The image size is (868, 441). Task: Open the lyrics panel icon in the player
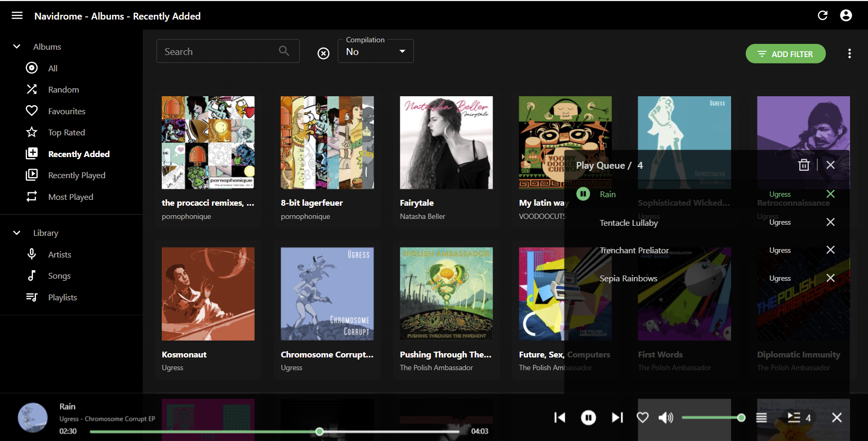(x=761, y=418)
